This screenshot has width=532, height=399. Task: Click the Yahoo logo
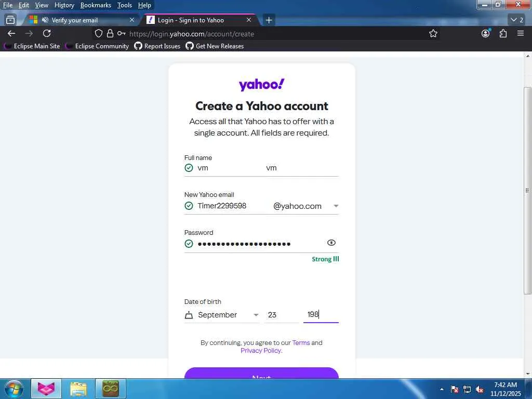point(262,85)
